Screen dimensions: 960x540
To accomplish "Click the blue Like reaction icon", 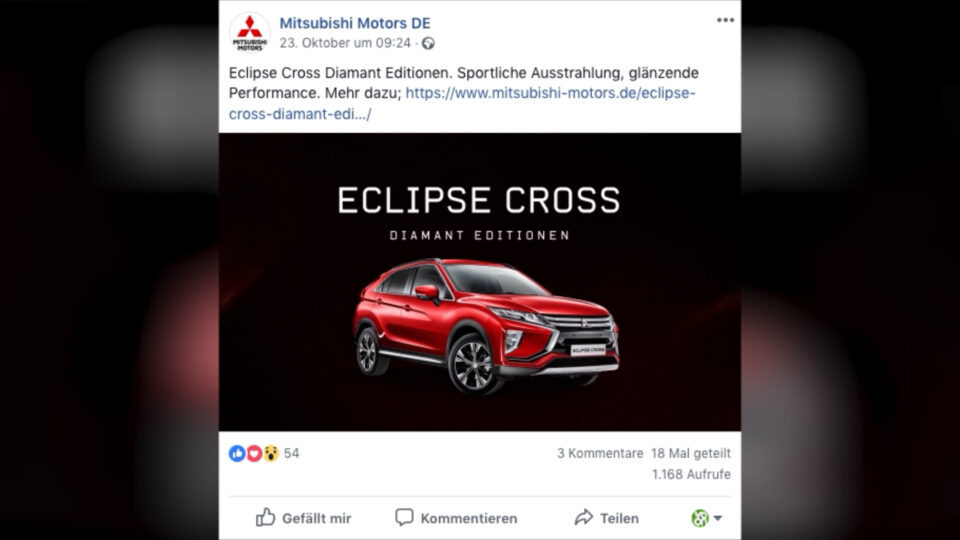I will point(237,453).
